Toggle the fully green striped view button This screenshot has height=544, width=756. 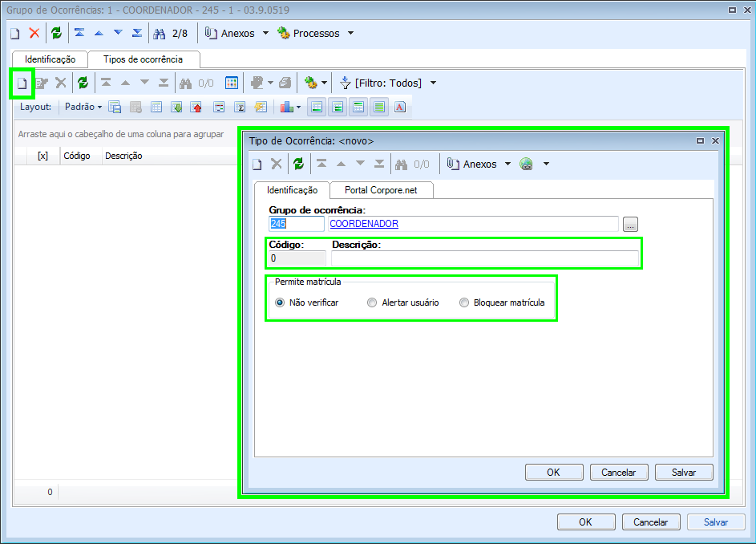(379, 108)
